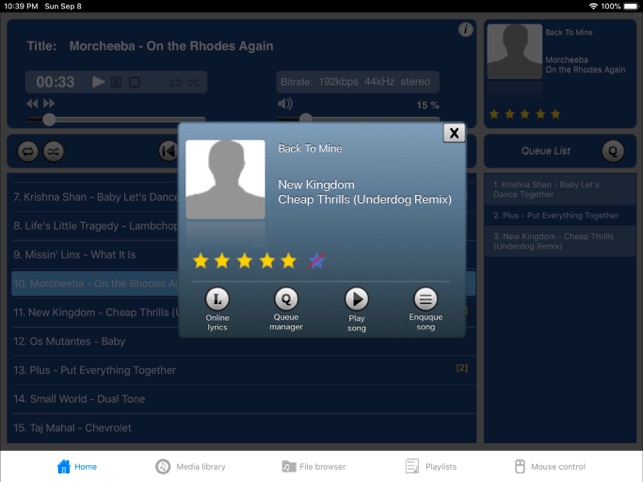Image resolution: width=643 pixels, height=482 pixels.
Task: Select track 12 Os Mutantes - Baby
Action: (244, 341)
